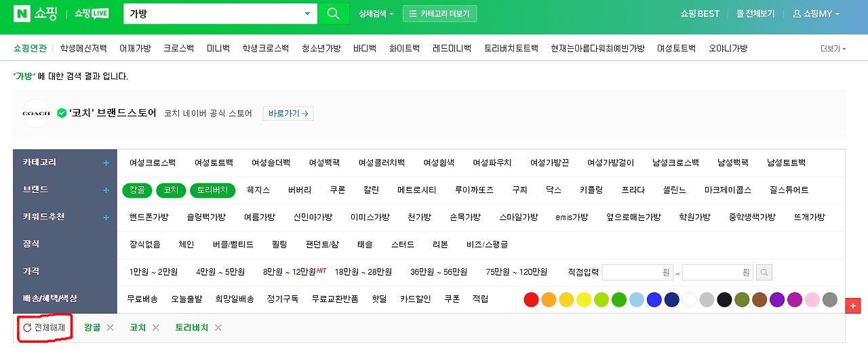Pick the 퀼팅 decoration filter

pos(279,244)
